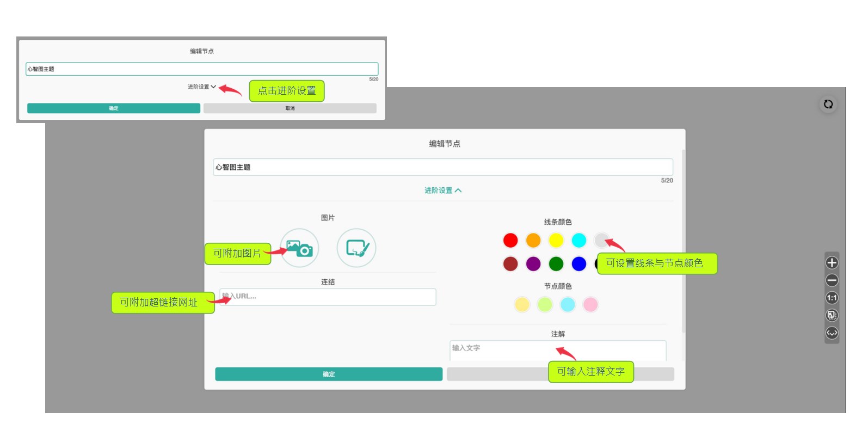Click the 图片 section label
The width and height of the screenshot is (868, 442).
[328, 218]
